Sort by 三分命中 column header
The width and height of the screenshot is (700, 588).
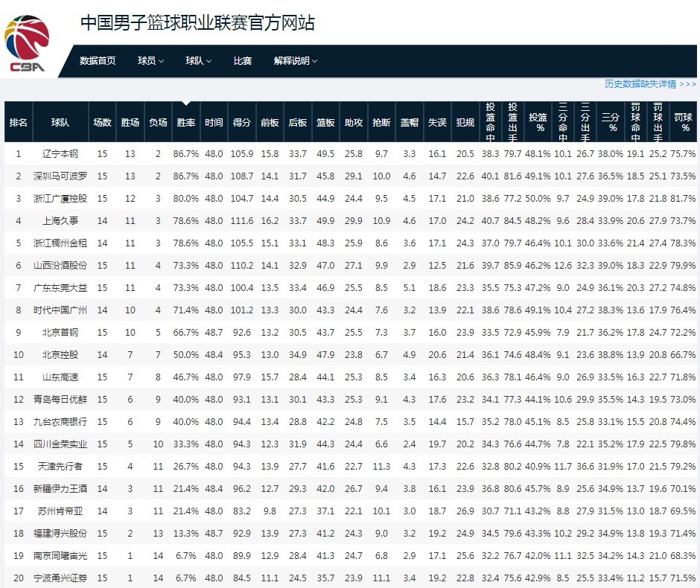pos(563,122)
